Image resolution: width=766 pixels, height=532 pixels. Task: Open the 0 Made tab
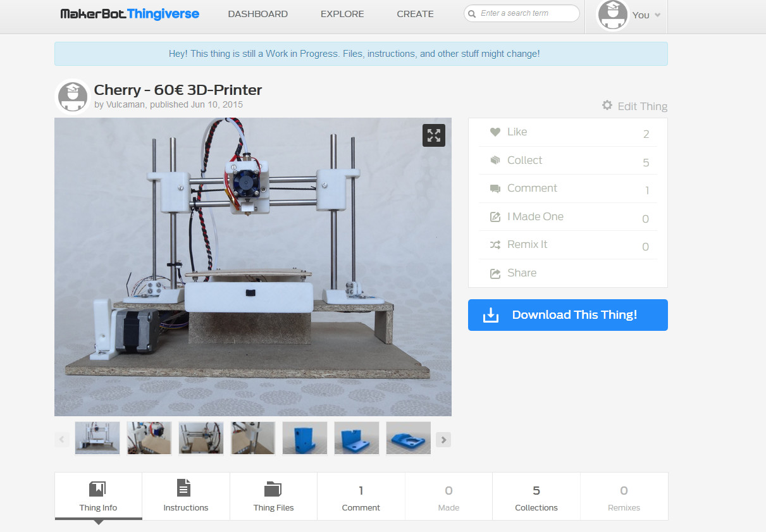point(448,496)
